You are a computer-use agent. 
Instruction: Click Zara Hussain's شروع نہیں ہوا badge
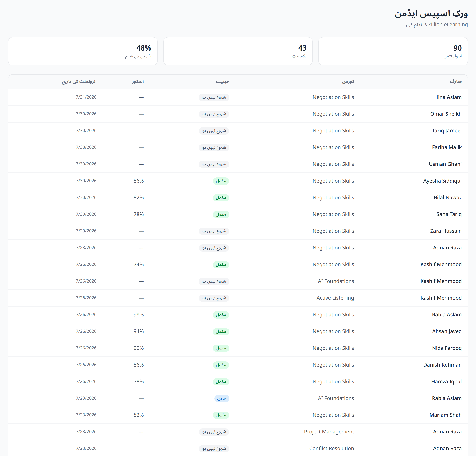pyautogui.click(x=214, y=231)
